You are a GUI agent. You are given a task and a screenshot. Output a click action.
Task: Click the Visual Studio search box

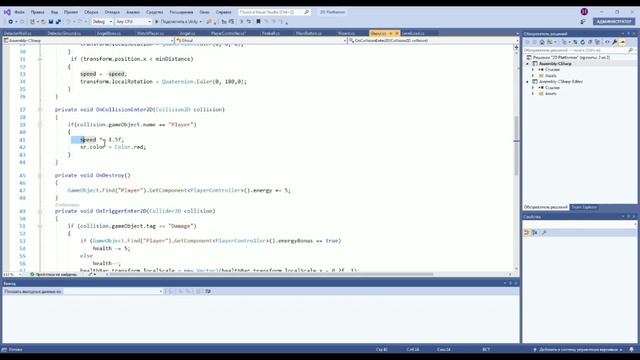(x=274, y=12)
